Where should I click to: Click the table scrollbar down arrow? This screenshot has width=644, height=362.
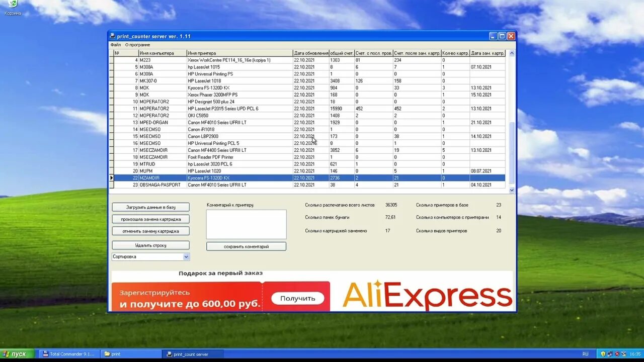(x=512, y=190)
